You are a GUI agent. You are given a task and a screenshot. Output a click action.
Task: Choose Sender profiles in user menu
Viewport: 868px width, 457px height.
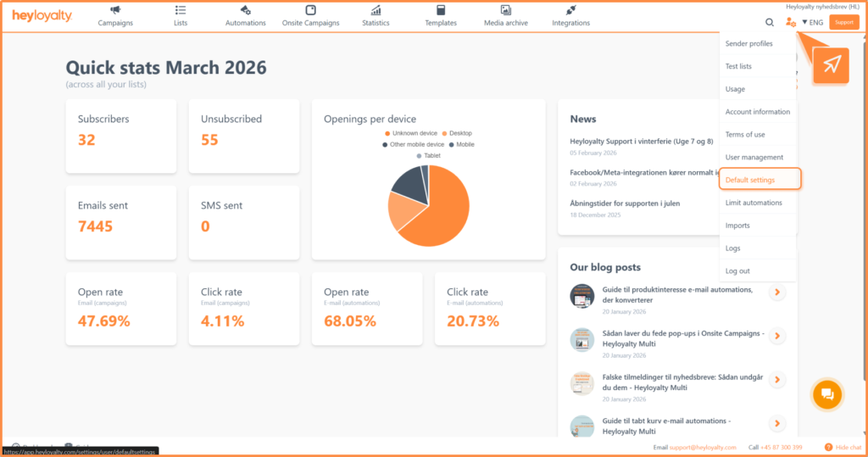coord(749,43)
